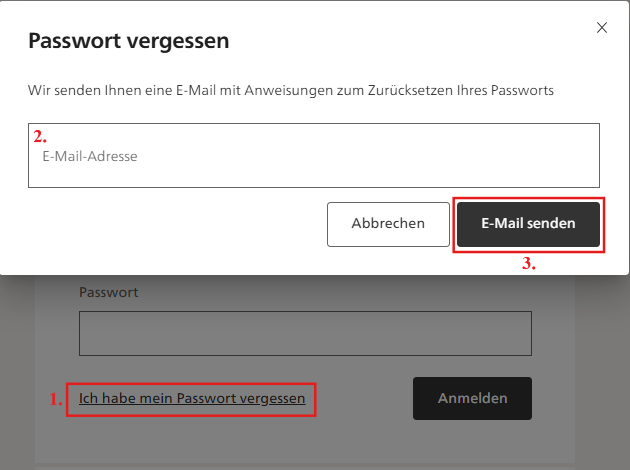Select the forgotten password link below Passwort
Screen dimensions: 630x470
tap(192, 398)
